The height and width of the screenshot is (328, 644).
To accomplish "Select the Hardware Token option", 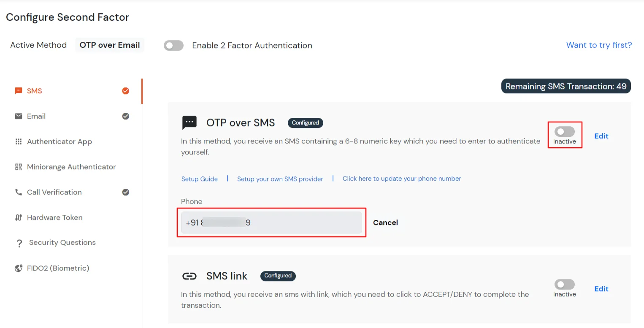I will click(55, 217).
